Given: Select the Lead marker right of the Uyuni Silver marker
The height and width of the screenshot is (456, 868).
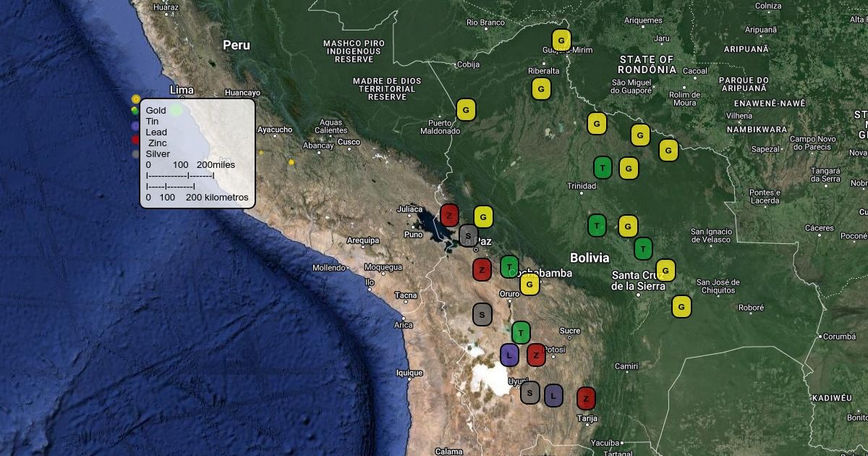Looking at the screenshot, I should pyautogui.click(x=553, y=395).
